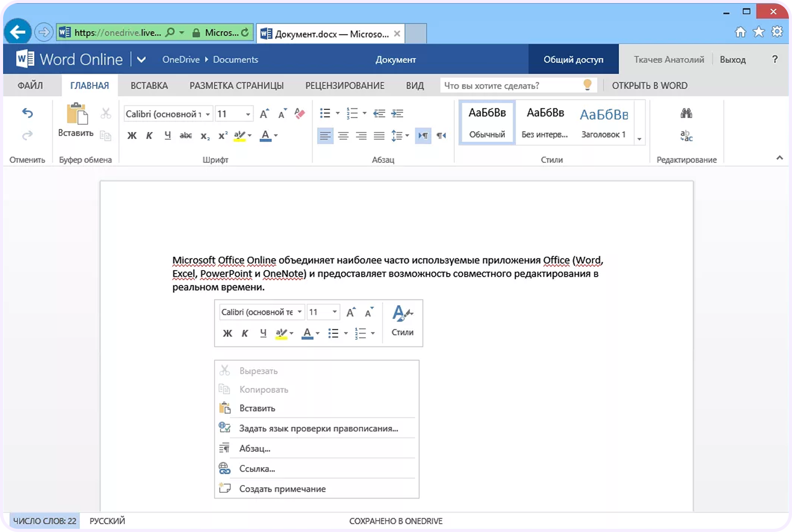
Task: Toggle underline (Ч) in the ribbon
Action: 168,136
